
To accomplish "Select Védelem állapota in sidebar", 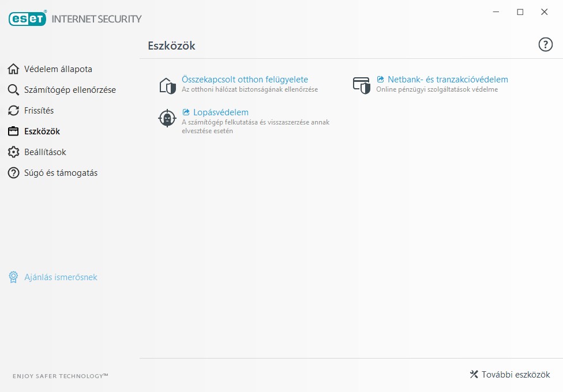I will tap(58, 69).
